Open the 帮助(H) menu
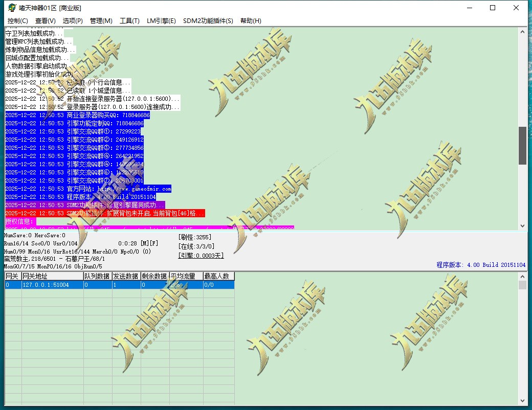 pos(251,20)
